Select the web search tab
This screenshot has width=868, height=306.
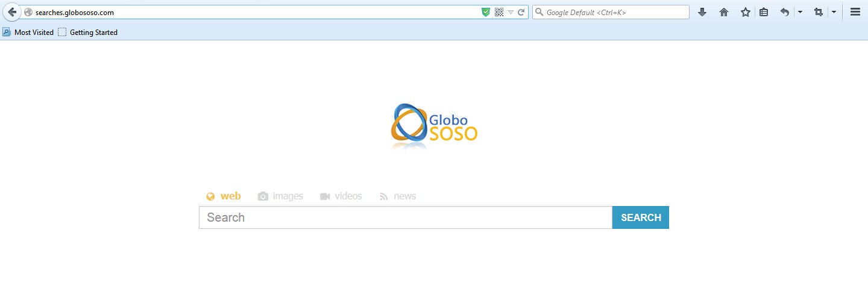pos(224,196)
